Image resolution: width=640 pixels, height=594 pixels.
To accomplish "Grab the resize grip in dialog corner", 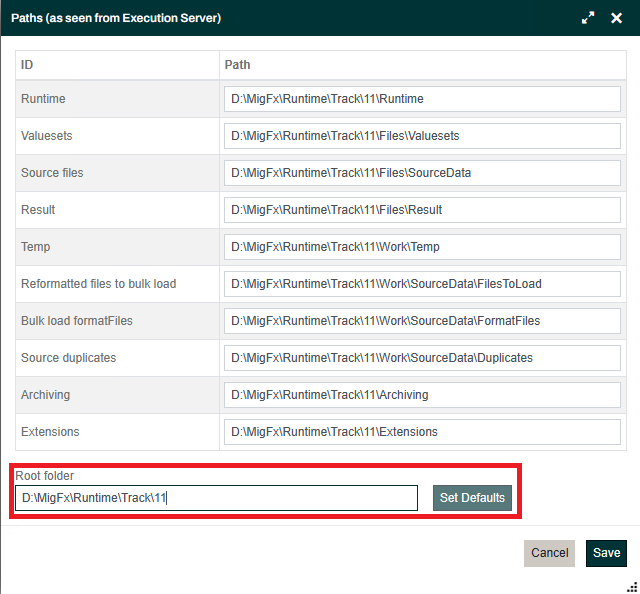I will tap(632, 587).
